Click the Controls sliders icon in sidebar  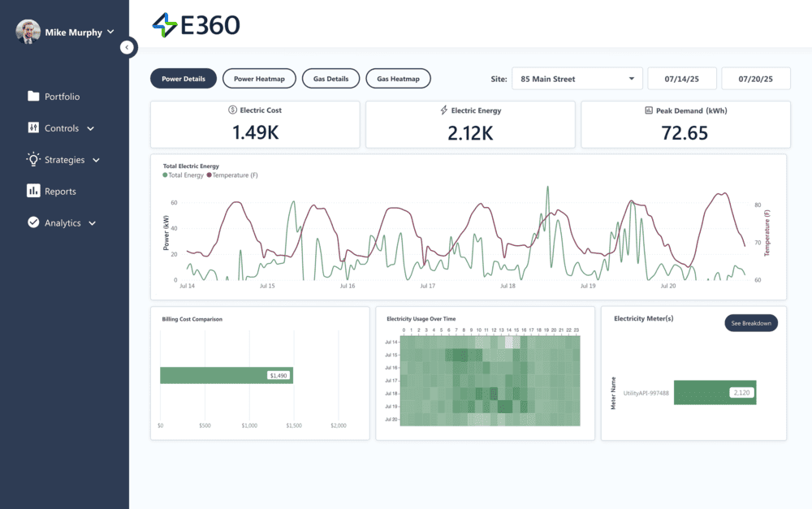coord(32,127)
